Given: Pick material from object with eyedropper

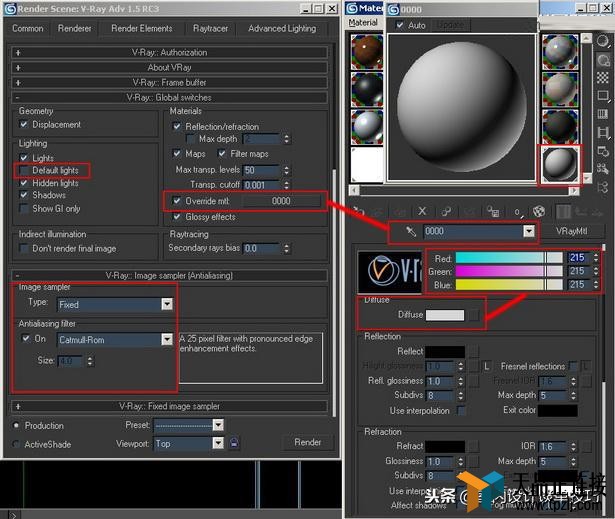Looking at the screenshot, I should click(411, 231).
